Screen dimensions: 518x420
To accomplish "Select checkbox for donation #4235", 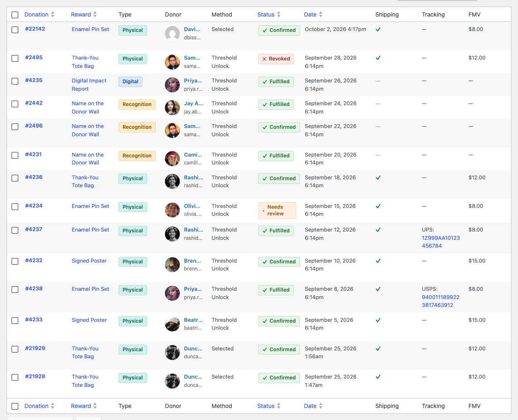I will click(x=15, y=81).
